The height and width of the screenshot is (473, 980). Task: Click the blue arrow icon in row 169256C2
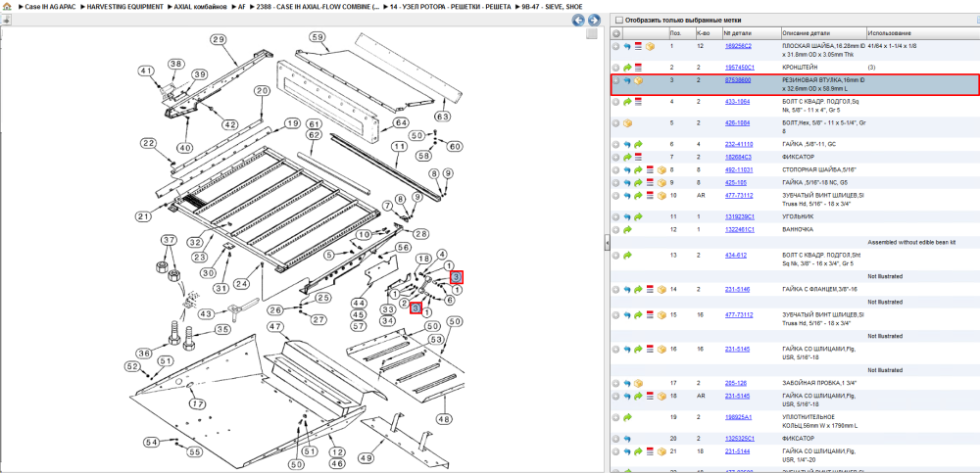627,46
